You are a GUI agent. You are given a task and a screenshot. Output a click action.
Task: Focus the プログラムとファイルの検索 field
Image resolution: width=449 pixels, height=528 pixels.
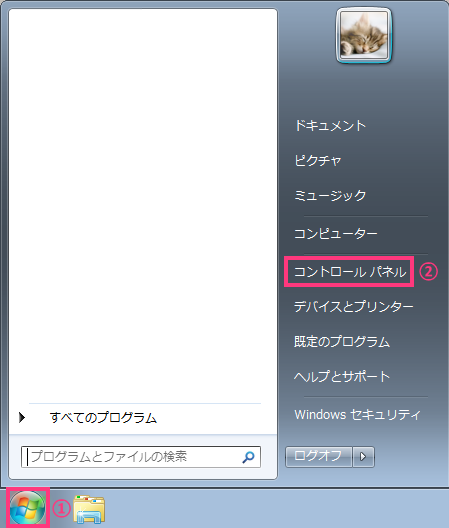coord(141,457)
